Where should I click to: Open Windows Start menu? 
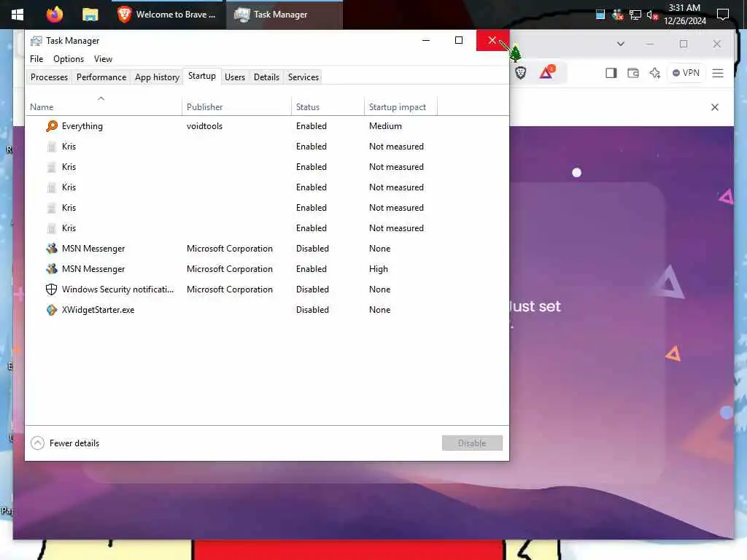coord(18,15)
